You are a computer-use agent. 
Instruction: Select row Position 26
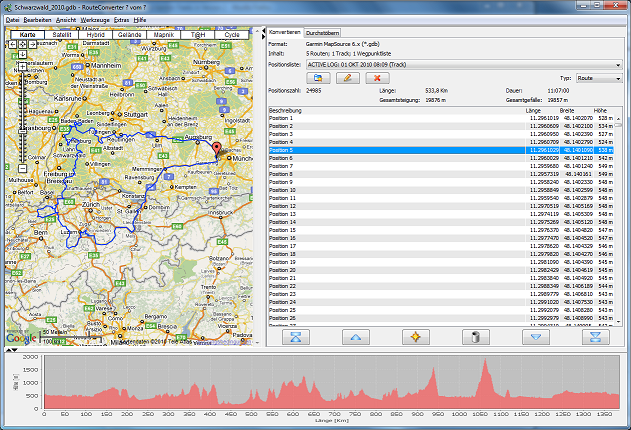(441, 318)
